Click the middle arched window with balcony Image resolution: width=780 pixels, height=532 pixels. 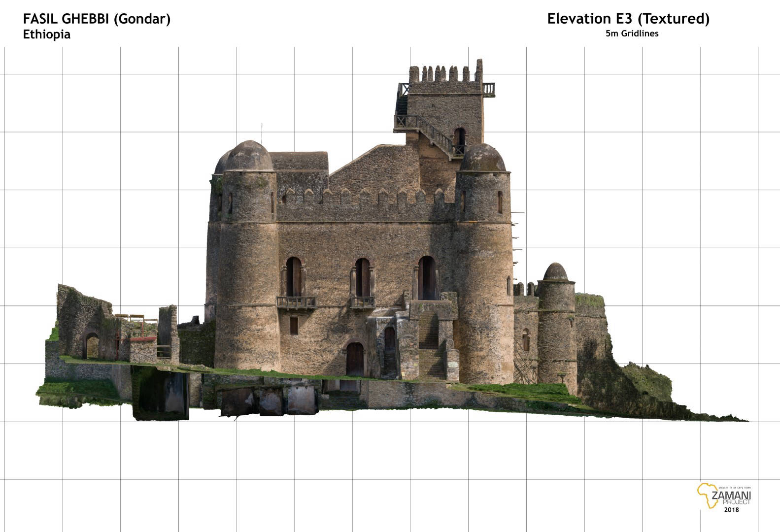(x=362, y=278)
